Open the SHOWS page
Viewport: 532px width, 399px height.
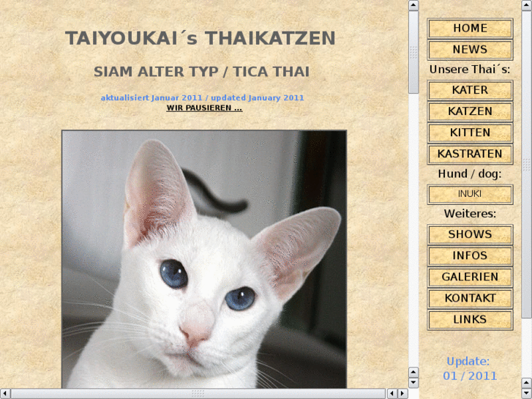(470, 234)
